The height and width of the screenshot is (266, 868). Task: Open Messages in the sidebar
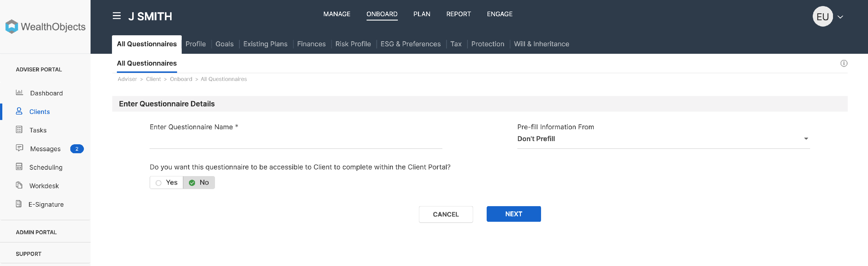[45, 149]
